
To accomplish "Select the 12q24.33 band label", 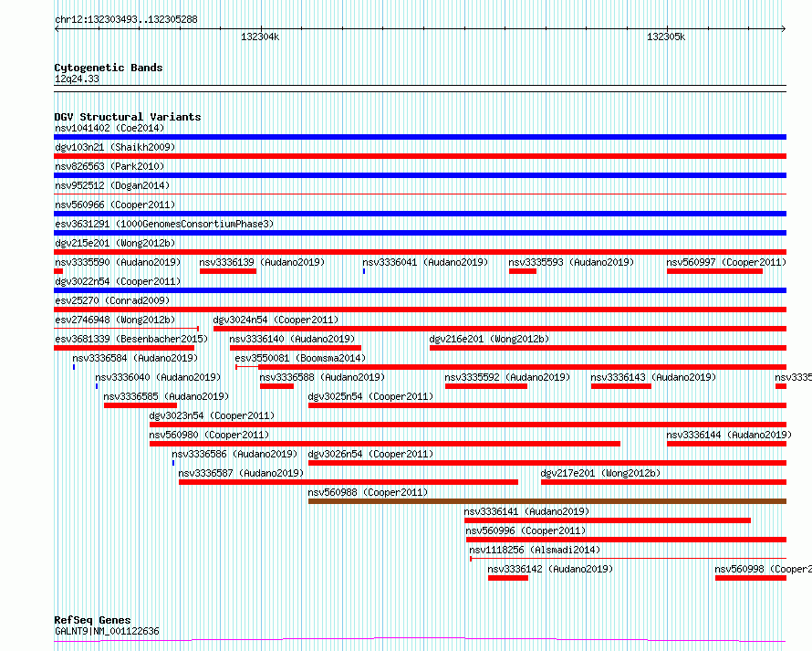I will [77, 79].
